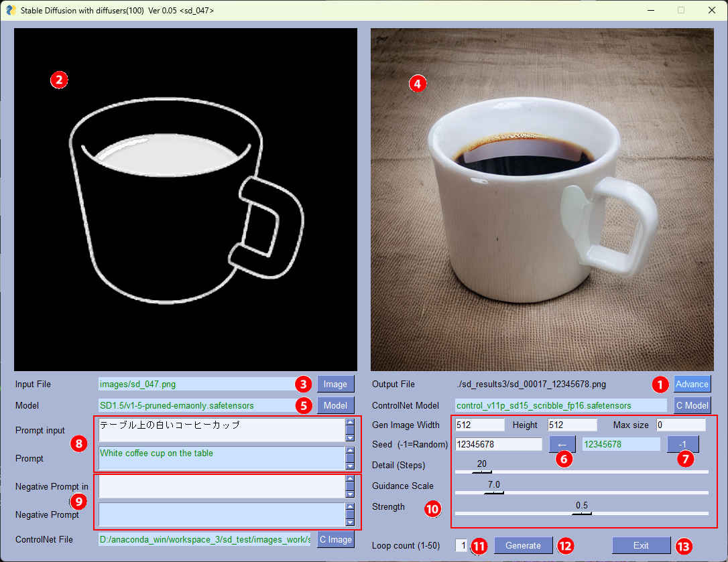Set random seed with the -1 button
Screen dimensions: 728x562
(x=682, y=444)
